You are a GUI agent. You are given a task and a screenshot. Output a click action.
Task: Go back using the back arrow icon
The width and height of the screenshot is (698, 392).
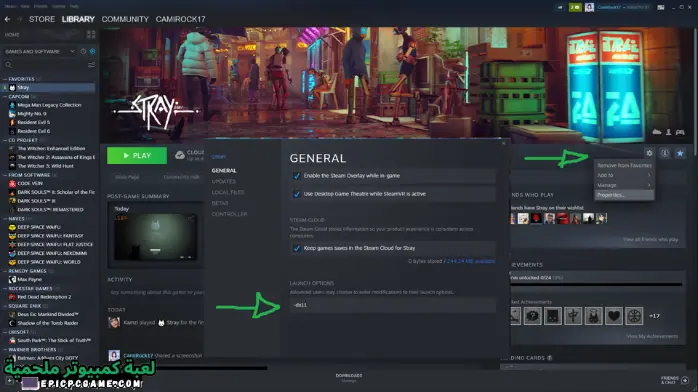[x=7, y=19]
